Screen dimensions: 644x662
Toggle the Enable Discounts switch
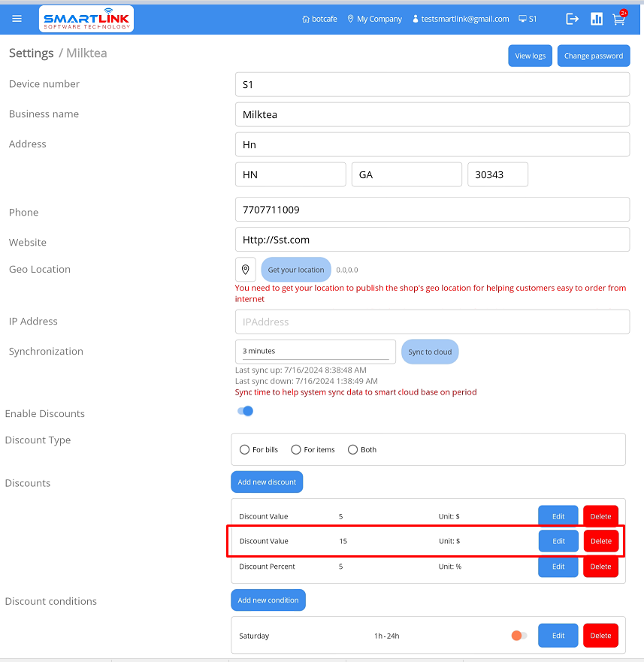click(245, 411)
